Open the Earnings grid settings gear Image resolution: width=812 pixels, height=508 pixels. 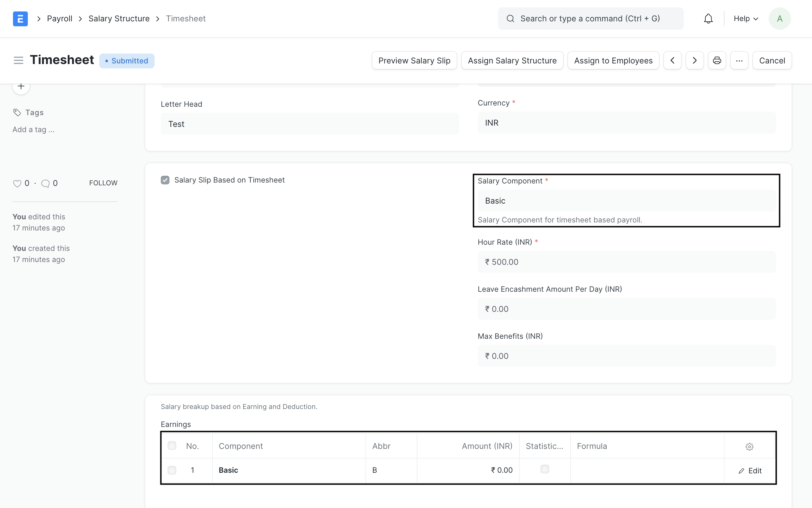pyautogui.click(x=750, y=446)
